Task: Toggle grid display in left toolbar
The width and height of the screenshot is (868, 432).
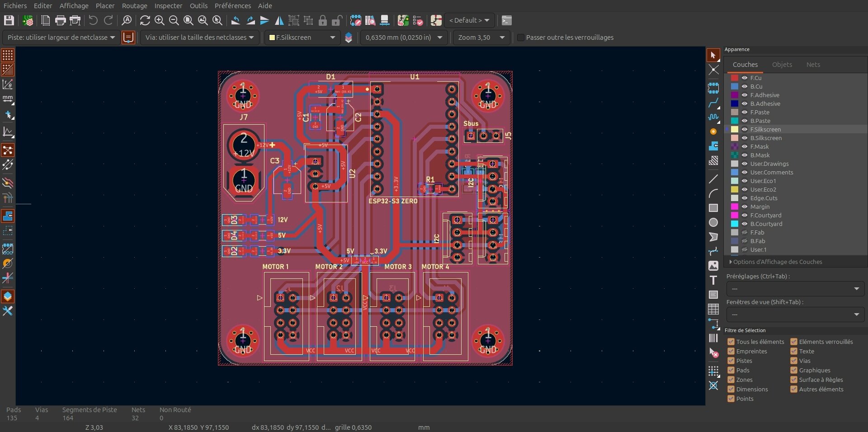Action: (8, 55)
